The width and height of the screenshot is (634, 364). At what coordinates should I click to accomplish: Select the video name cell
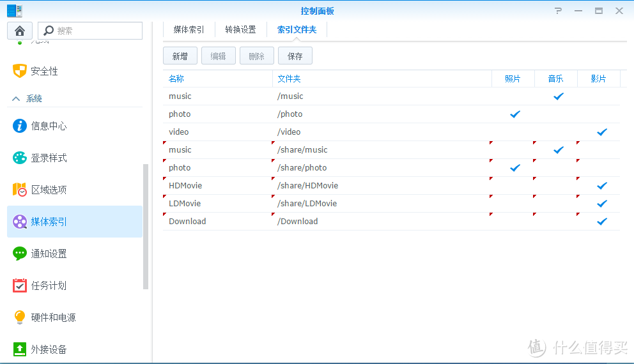217,132
